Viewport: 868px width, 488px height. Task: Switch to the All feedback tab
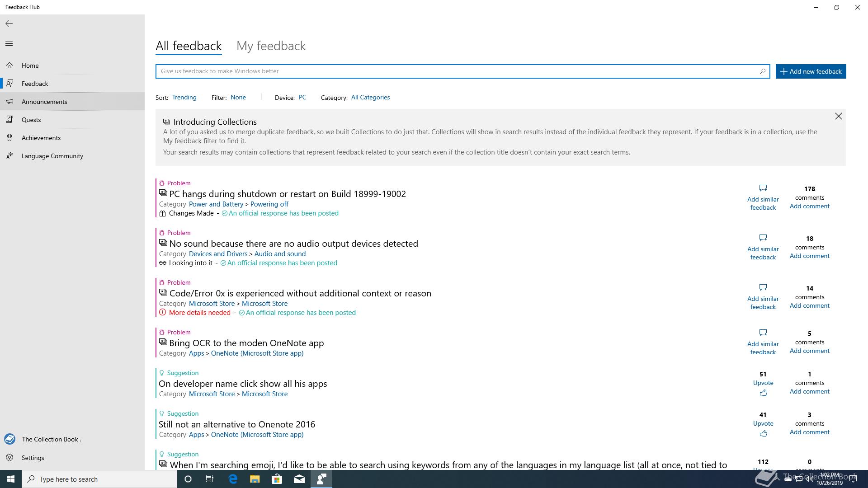pos(189,46)
